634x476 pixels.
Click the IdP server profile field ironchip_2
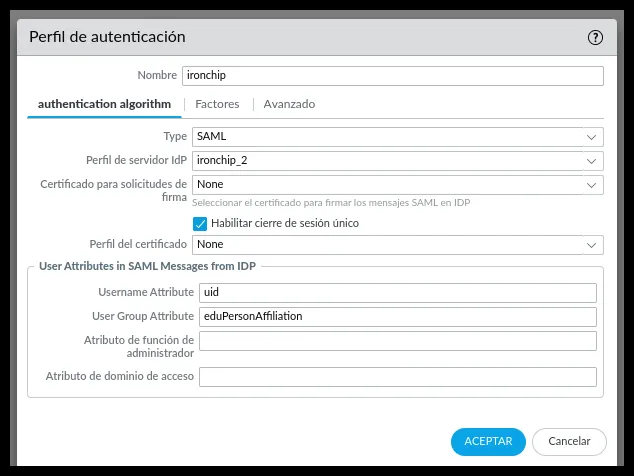pyautogui.click(x=397, y=161)
